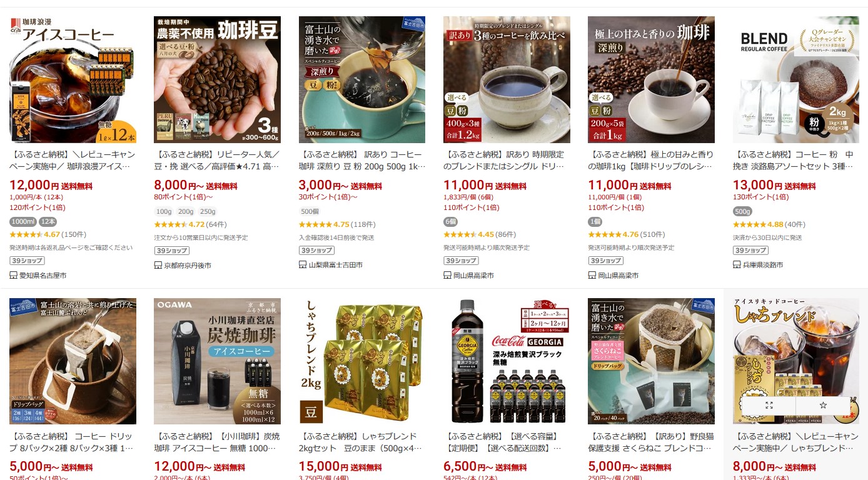Image resolution: width=868 pixels, height=480 pixels.
Task: Select the 1000ml tag on the first product
Action: [x=23, y=221]
